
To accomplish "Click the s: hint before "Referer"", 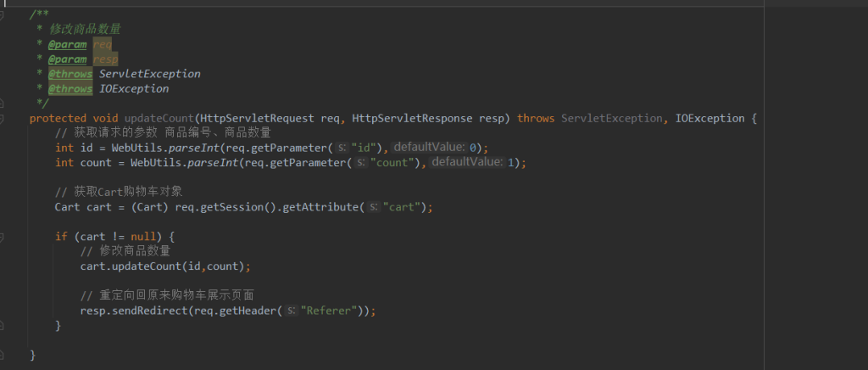I will (291, 311).
